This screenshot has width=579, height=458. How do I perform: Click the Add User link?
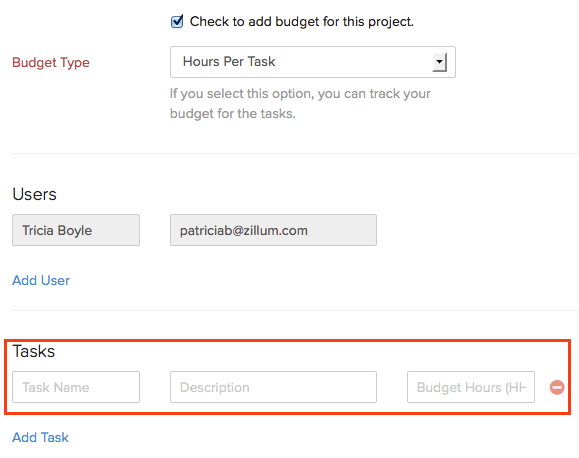pos(41,280)
